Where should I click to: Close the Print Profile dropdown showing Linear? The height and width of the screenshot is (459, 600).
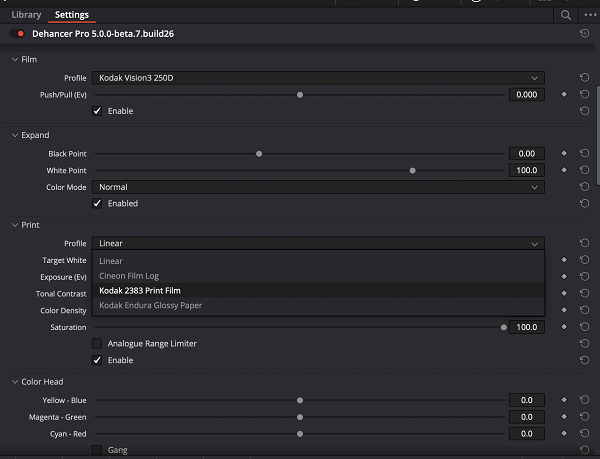coord(318,243)
